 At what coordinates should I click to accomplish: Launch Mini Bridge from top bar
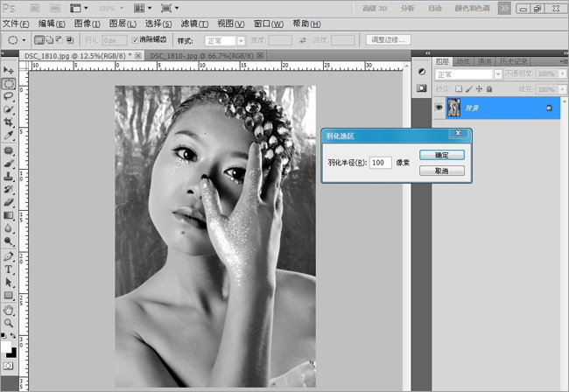[55, 8]
